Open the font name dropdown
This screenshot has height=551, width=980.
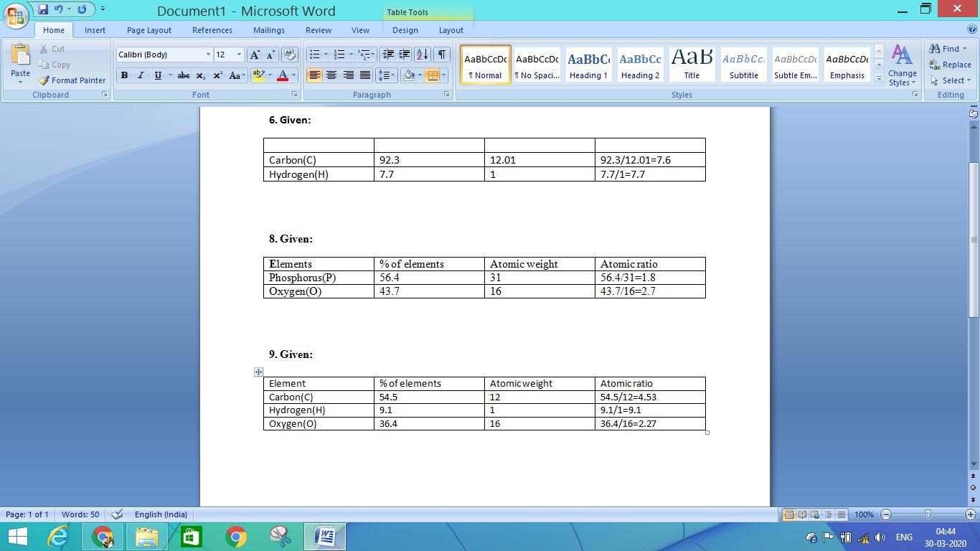(208, 55)
